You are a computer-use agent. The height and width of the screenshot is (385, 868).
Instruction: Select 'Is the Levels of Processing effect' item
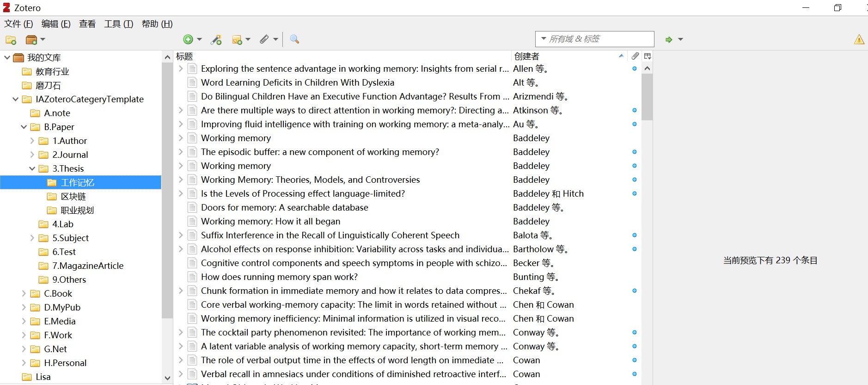click(303, 193)
